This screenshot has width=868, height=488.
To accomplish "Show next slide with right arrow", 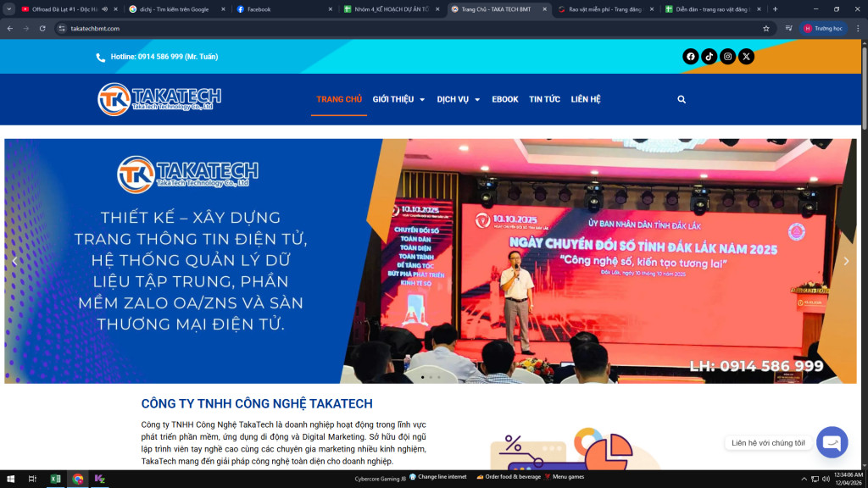I will point(845,261).
